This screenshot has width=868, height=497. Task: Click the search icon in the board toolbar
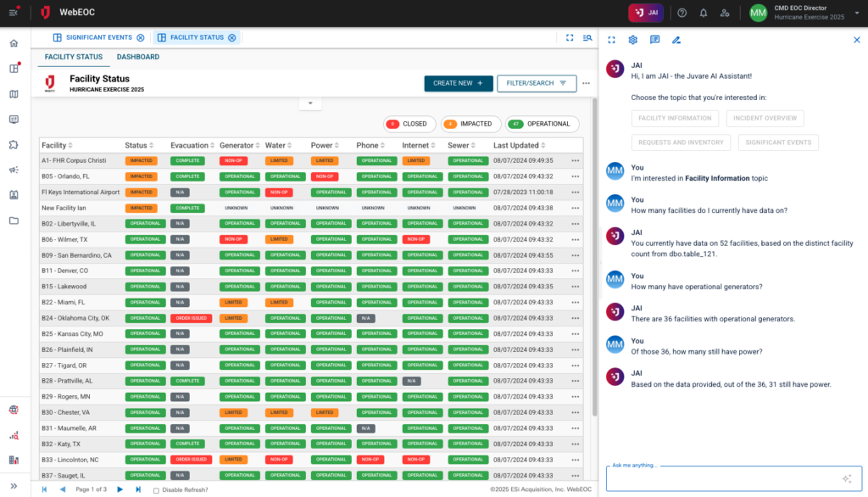587,37
